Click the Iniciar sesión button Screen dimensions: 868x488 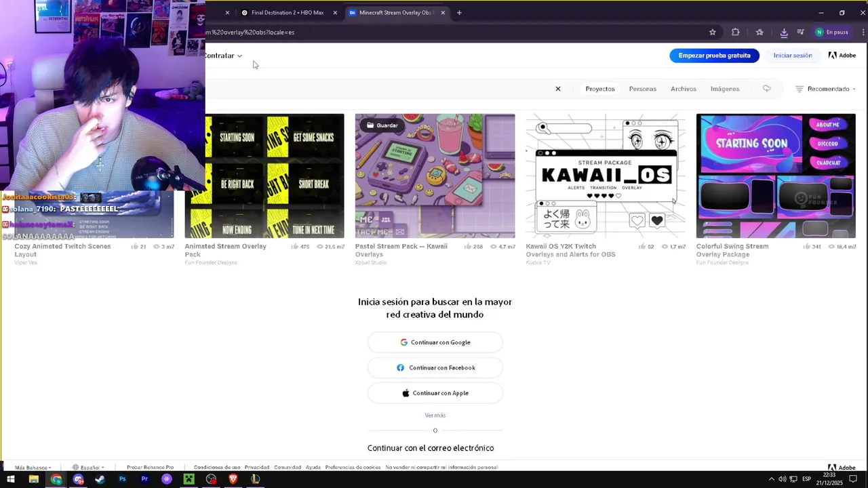tap(793, 56)
